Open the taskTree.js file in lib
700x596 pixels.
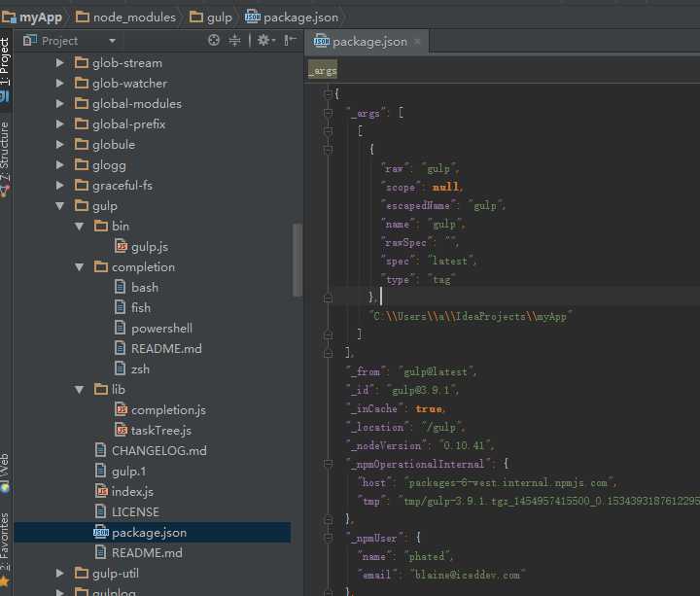point(161,431)
